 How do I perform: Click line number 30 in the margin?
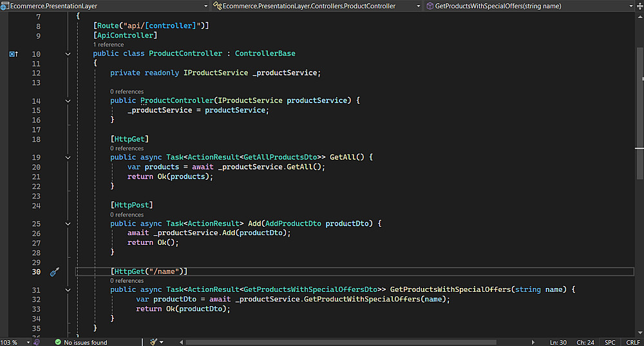(36, 272)
